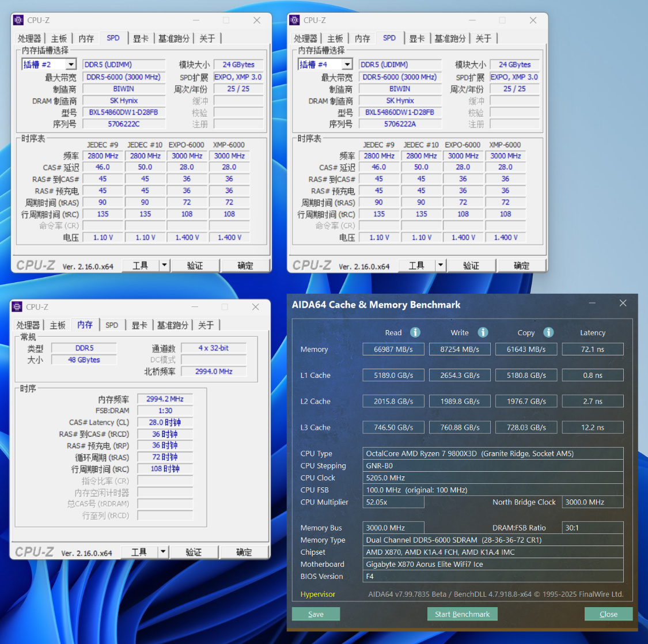The width and height of the screenshot is (648, 644).
Task: Open 显卡 tab in the memory CPU-Z window
Action: 140,325
